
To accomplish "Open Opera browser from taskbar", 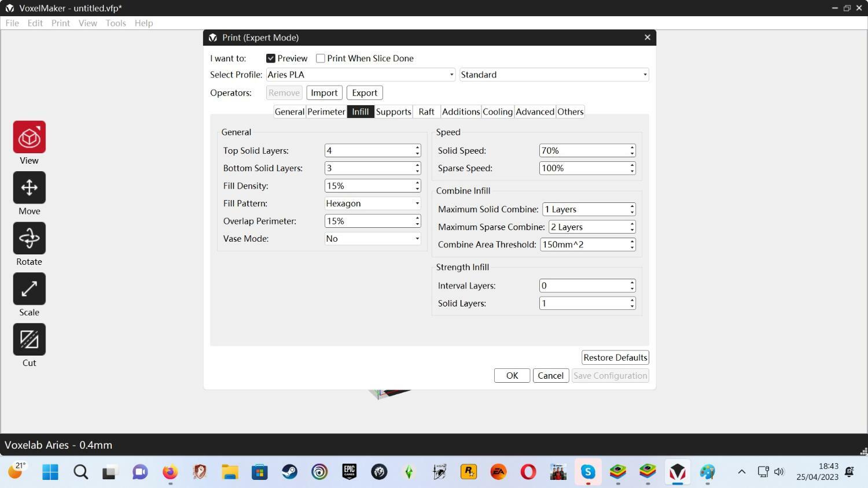I will [528, 472].
